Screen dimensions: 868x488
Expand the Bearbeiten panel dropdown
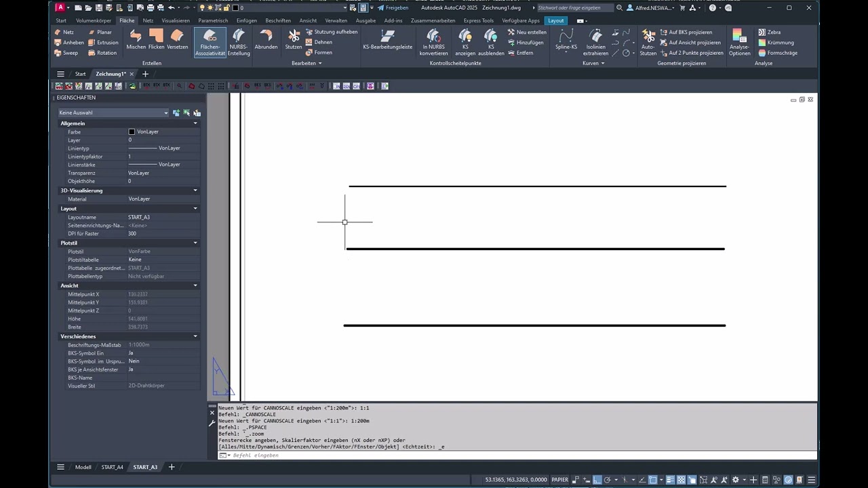coord(307,63)
